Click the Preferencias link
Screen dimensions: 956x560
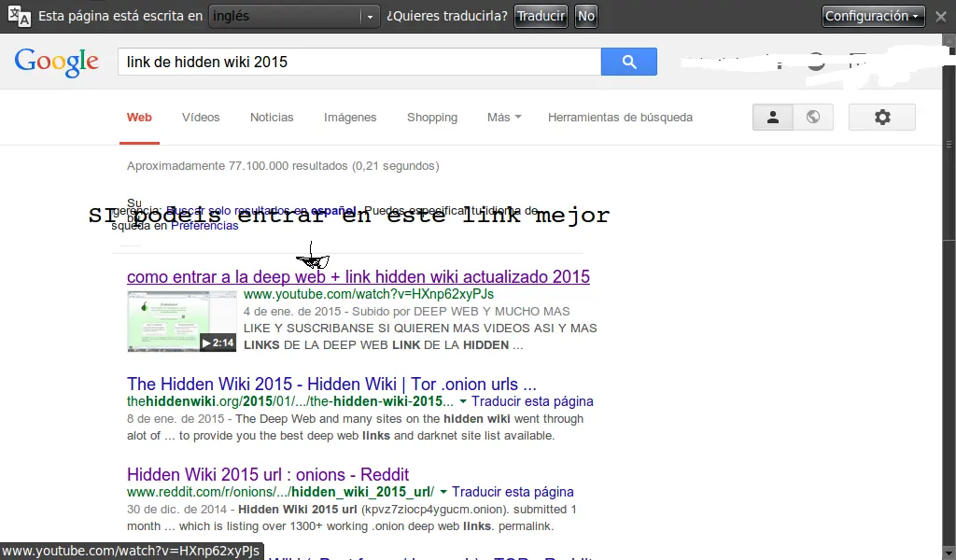204,226
